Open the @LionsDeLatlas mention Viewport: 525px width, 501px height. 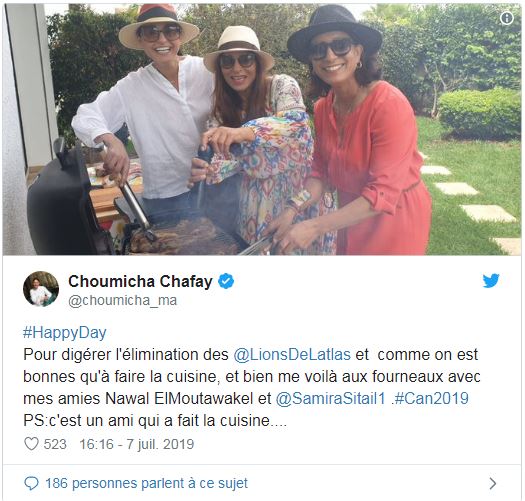coord(292,354)
